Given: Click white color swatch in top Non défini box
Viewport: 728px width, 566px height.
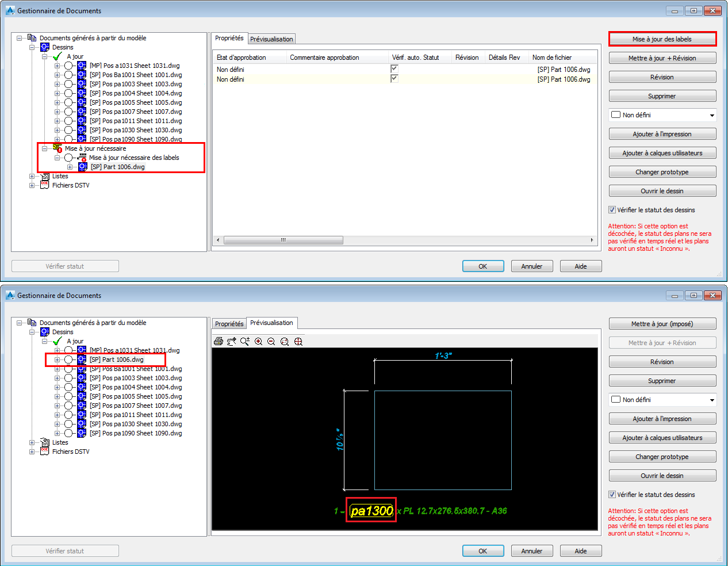Looking at the screenshot, I should [616, 115].
